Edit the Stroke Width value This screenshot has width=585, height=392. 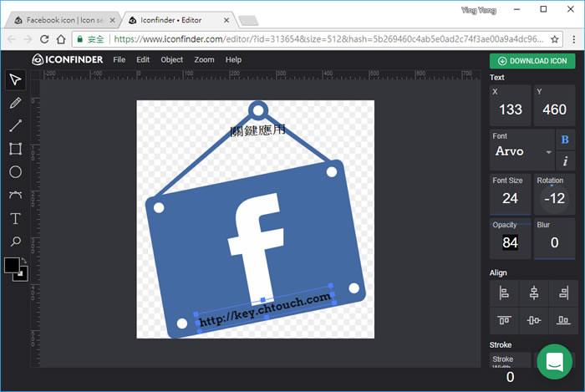point(510,377)
